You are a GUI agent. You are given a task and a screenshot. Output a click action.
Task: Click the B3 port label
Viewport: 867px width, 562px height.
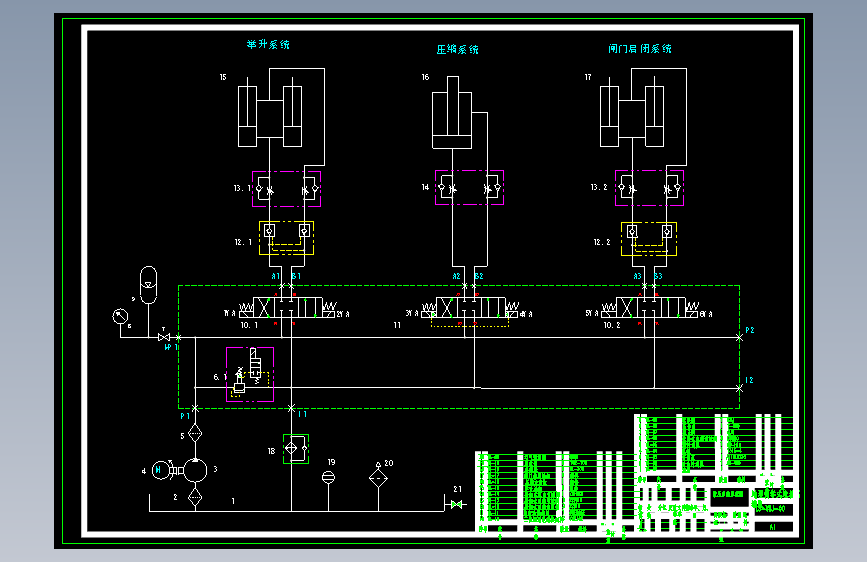click(x=658, y=276)
